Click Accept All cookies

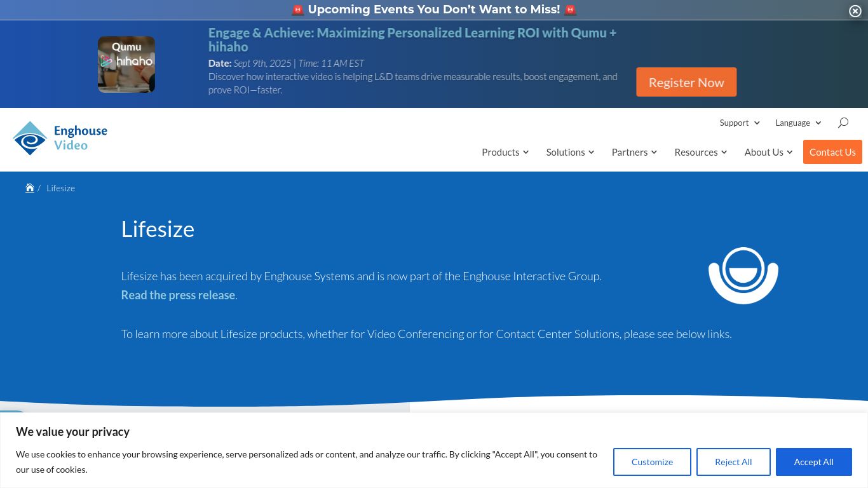tap(814, 462)
